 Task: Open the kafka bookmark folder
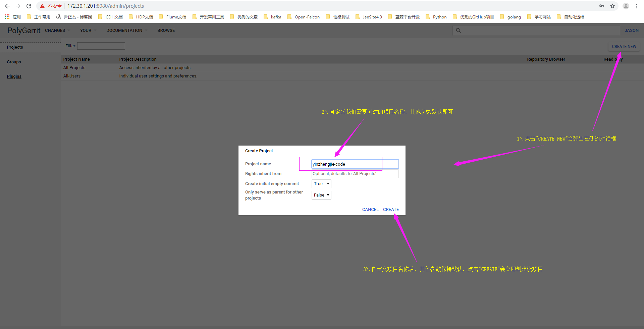[x=272, y=17]
